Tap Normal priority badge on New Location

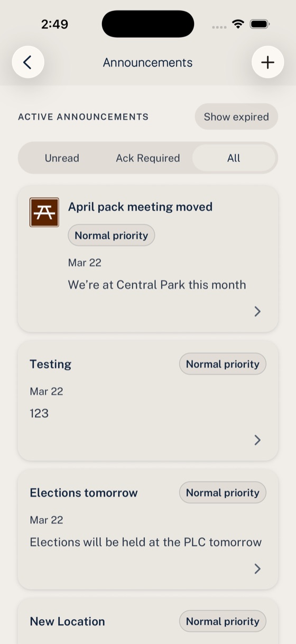point(223,621)
